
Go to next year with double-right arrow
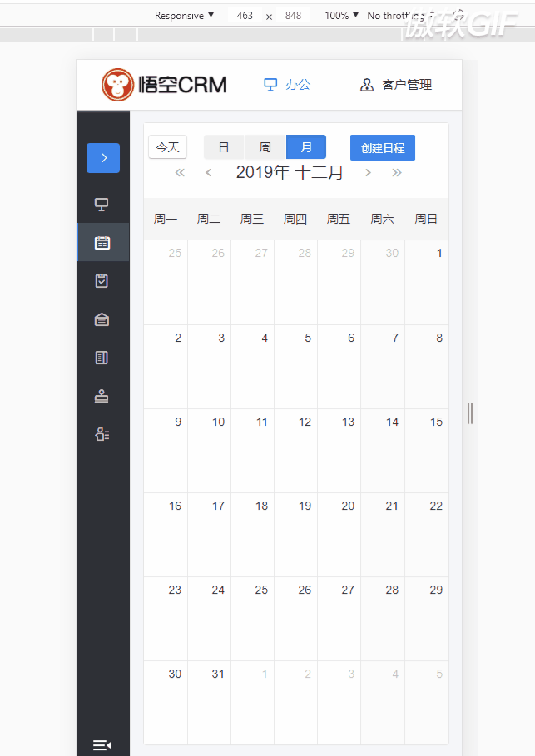[x=397, y=173]
